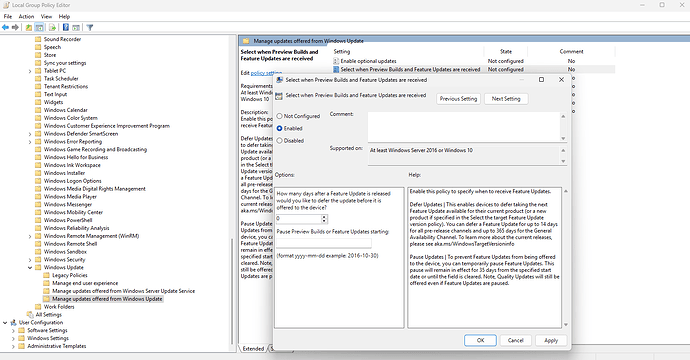Select the Enable optional updates setting row
The width and height of the screenshot is (690, 360).
pos(474,61)
